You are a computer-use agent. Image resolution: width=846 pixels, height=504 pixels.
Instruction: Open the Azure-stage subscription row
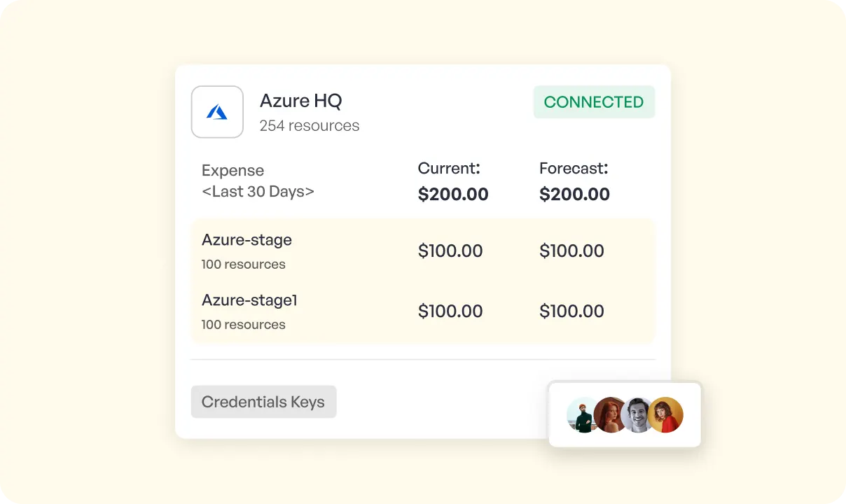pyautogui.click(x=247, y=240)
